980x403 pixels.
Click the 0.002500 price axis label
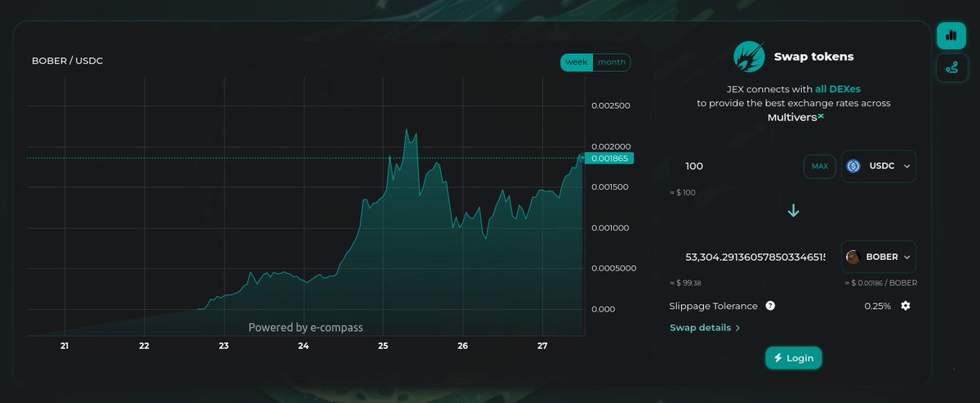coord(610,106)
